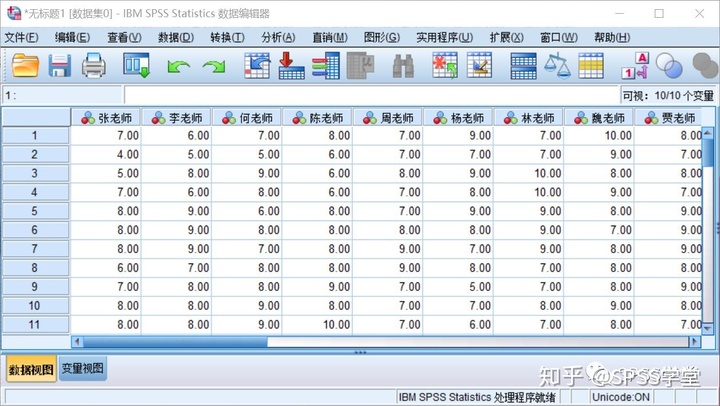Use variable sets circles icon

coord(669,65)
